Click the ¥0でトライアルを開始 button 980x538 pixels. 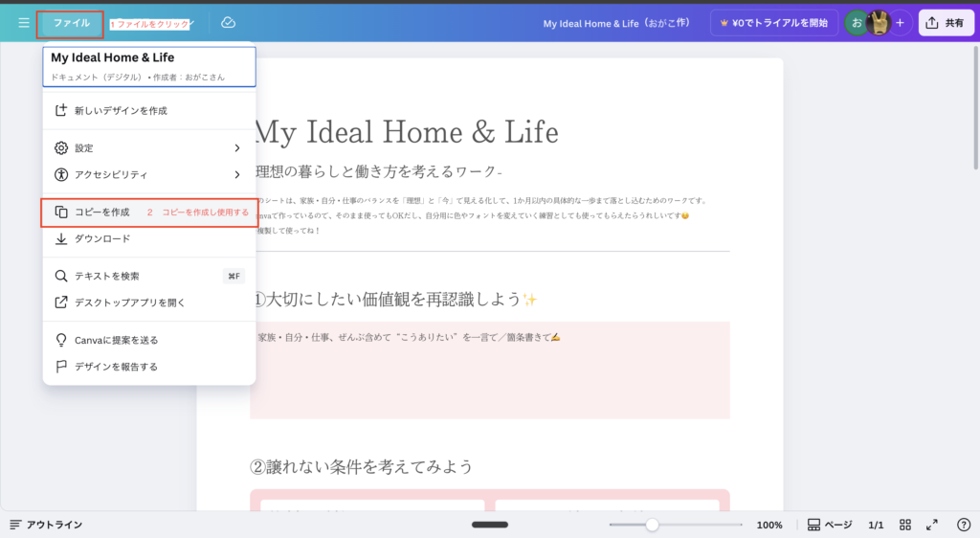[x=774, y=23]
